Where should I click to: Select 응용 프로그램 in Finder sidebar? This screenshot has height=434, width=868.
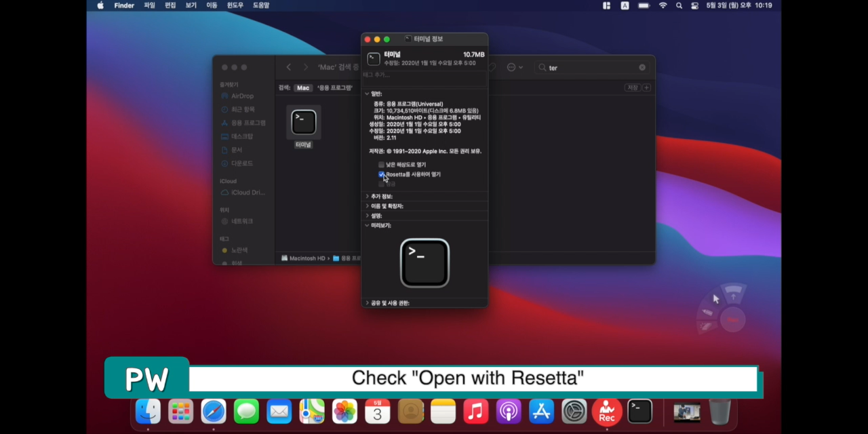(242, 123)
